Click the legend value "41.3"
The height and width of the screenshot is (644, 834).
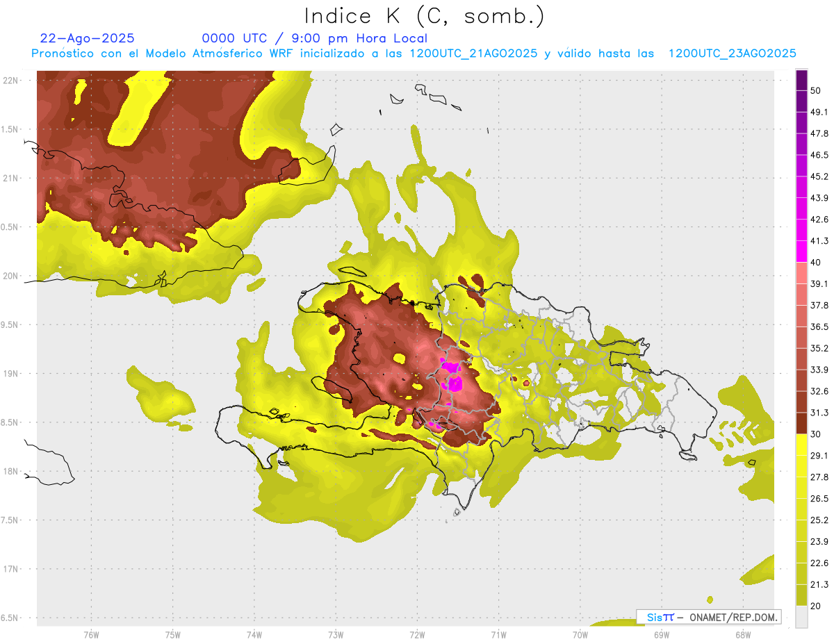click(819, 241)
